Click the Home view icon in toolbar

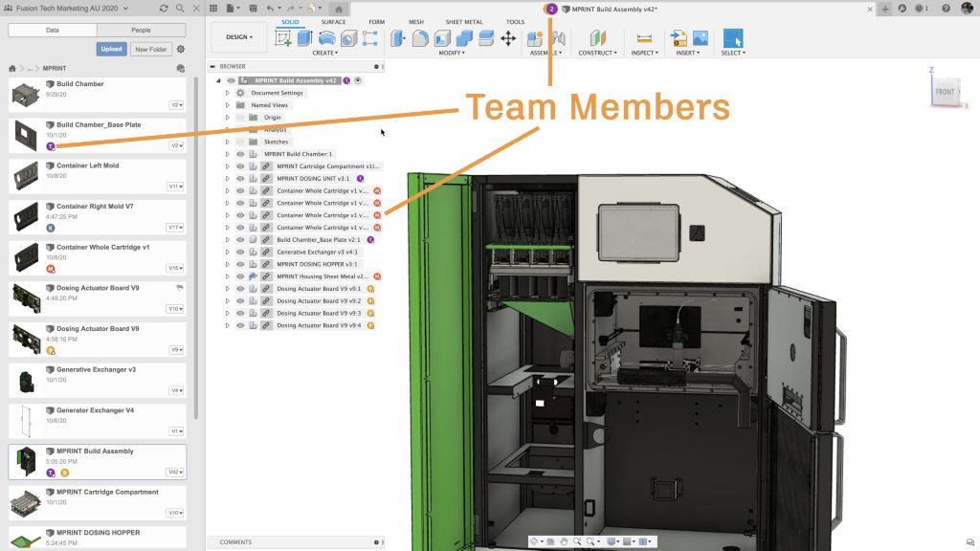pos(339,9)
